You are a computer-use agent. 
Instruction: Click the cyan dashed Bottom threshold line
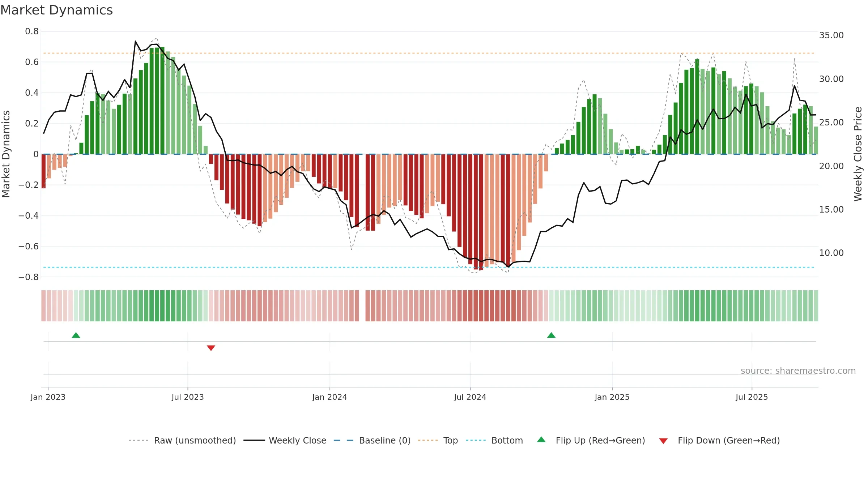click(429, 267)
